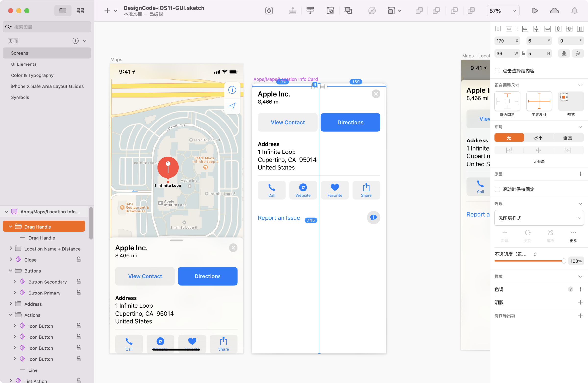Click the Group layers toolbar icon

tap(331, 11)
